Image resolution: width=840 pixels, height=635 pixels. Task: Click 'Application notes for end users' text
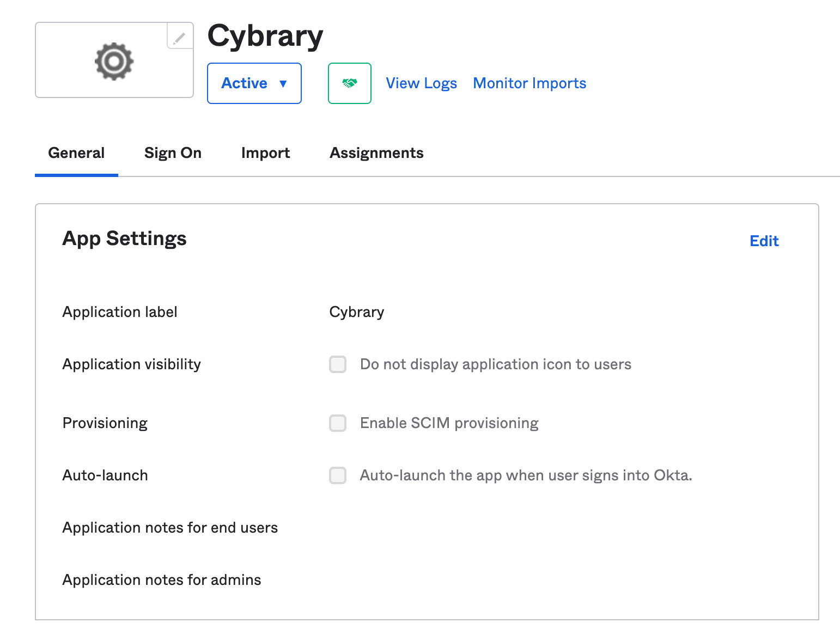[x=170, y=528]
